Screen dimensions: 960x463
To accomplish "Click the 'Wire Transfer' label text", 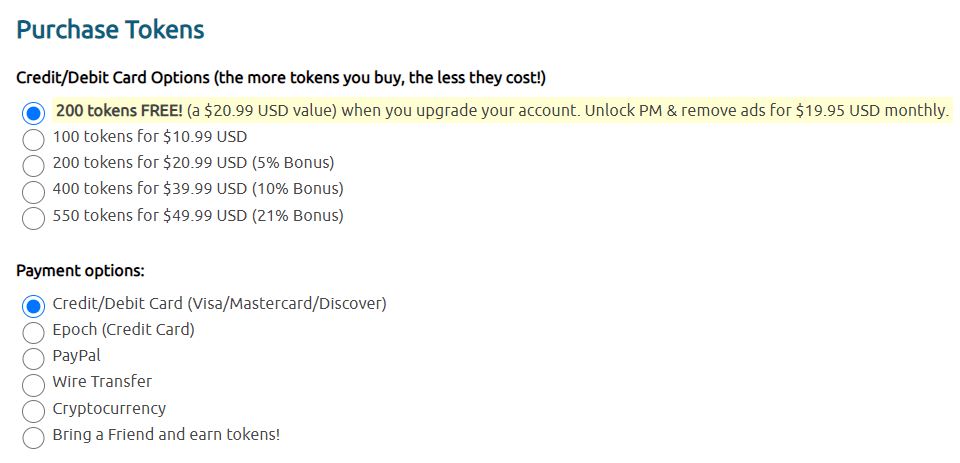I will pyautogui.click(x=102, y=381).
